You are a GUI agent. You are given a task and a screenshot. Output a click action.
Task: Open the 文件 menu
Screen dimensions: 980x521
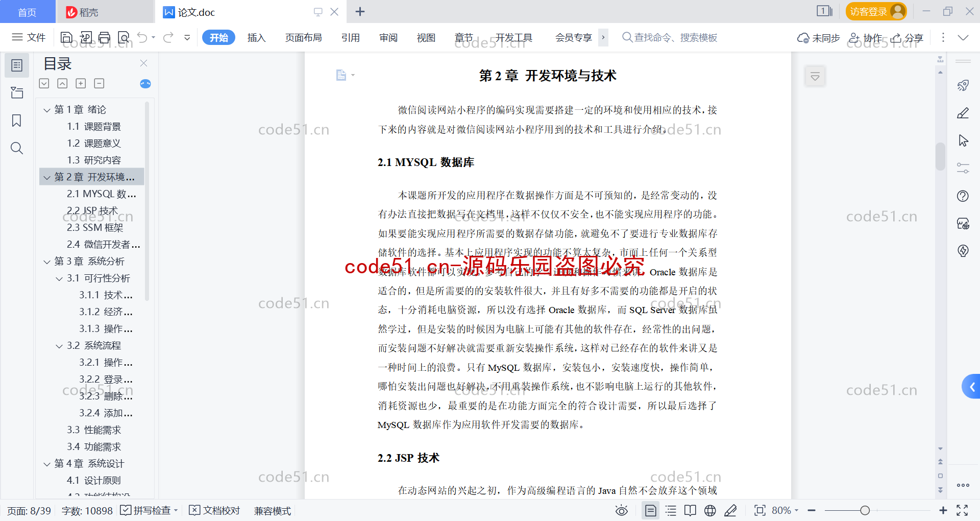29,37
